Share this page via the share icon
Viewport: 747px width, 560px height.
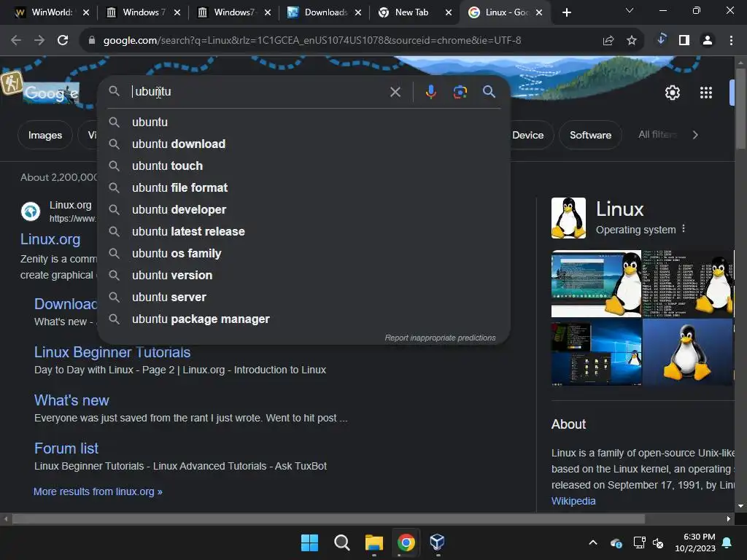point(608,41)
